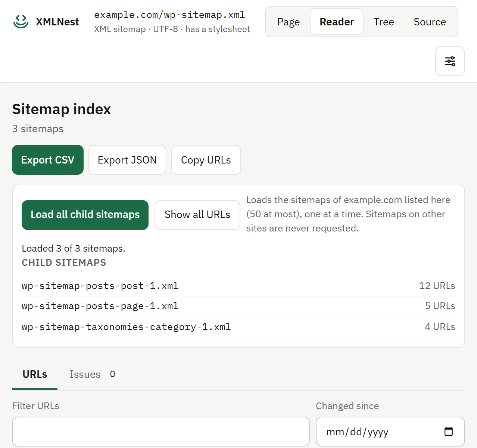477x448 pixels.
Task: Click the 3 sitemaps subtitle
Action: 38,129
